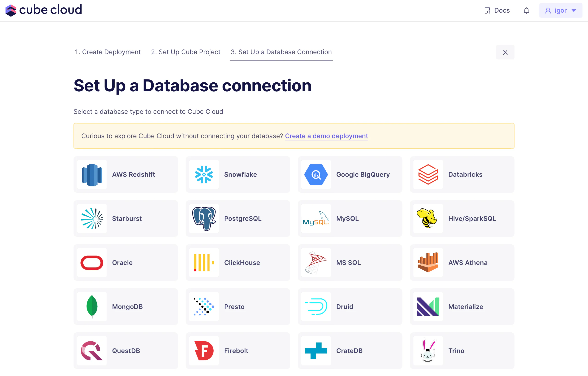588x376 pixels.
Task: Open the Docs link
Action: click(x=497, y=11)
